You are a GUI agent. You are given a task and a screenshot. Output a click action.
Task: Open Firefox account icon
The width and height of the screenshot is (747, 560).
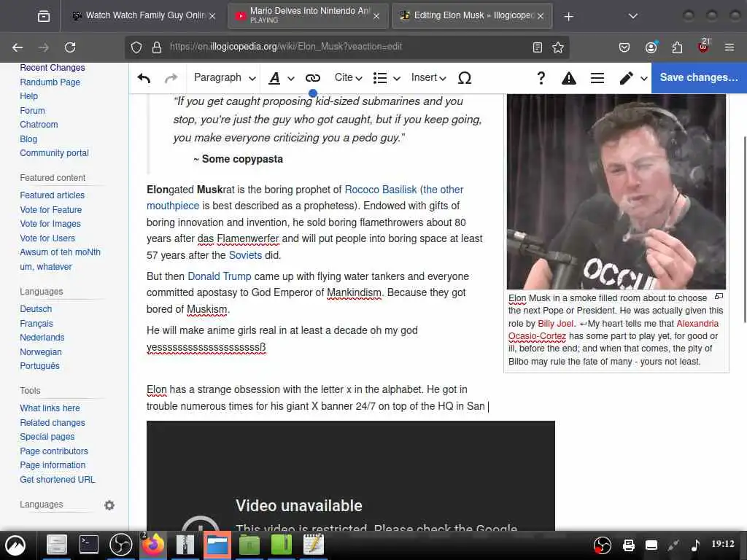[651, 47]
